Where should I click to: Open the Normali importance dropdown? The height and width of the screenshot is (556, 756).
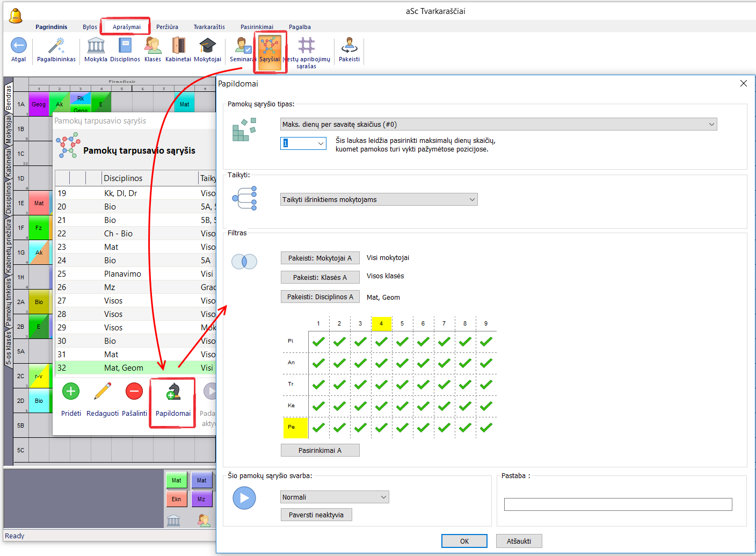click(x=335, y=497)
